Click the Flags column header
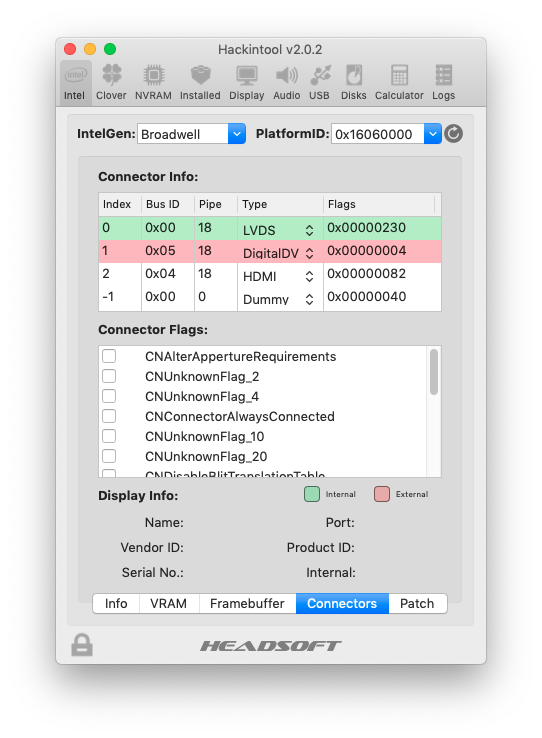Screen dimensions: 542x738 coord(379,204)
